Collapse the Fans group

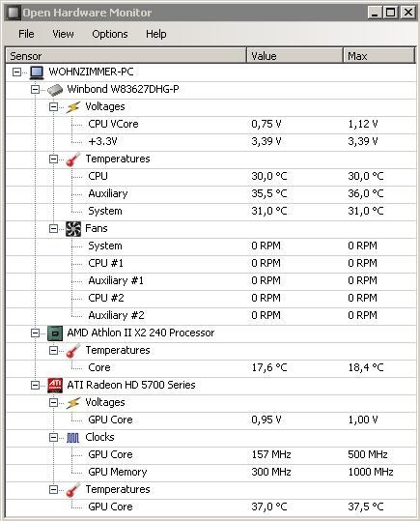click(53, 228)
